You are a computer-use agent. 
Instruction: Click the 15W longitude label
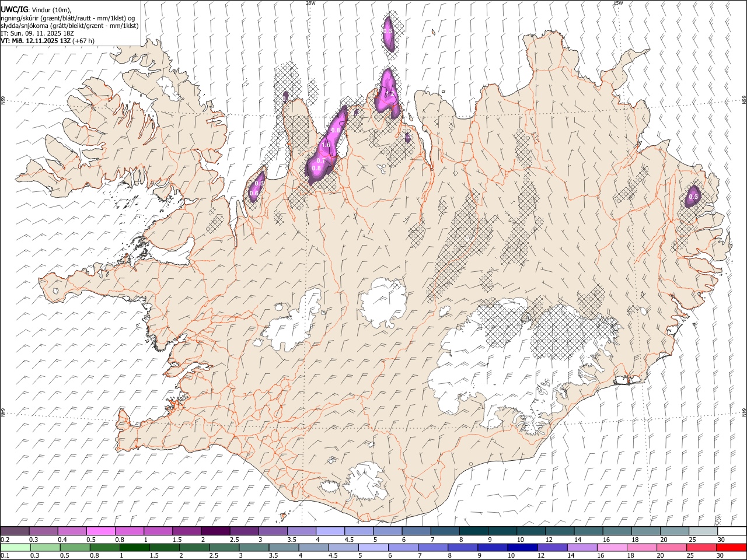(x=618, y=3)
